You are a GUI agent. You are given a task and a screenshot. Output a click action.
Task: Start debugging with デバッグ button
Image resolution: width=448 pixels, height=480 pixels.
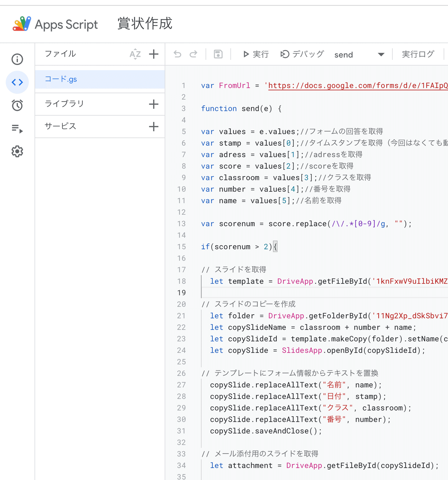click(302, 54)
